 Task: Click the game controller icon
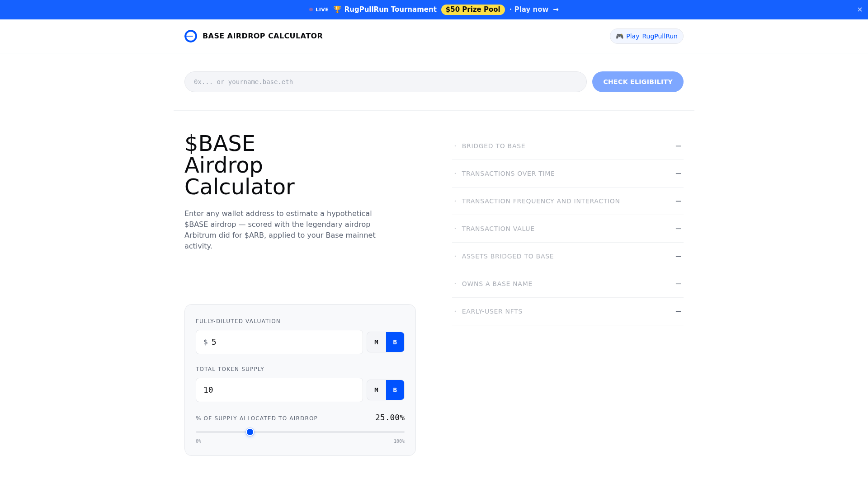pyautogui.click(x=619, y=36)
